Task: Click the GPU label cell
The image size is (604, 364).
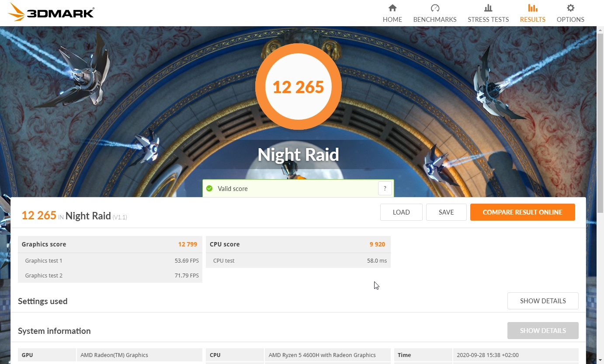Action: point(47,355)
